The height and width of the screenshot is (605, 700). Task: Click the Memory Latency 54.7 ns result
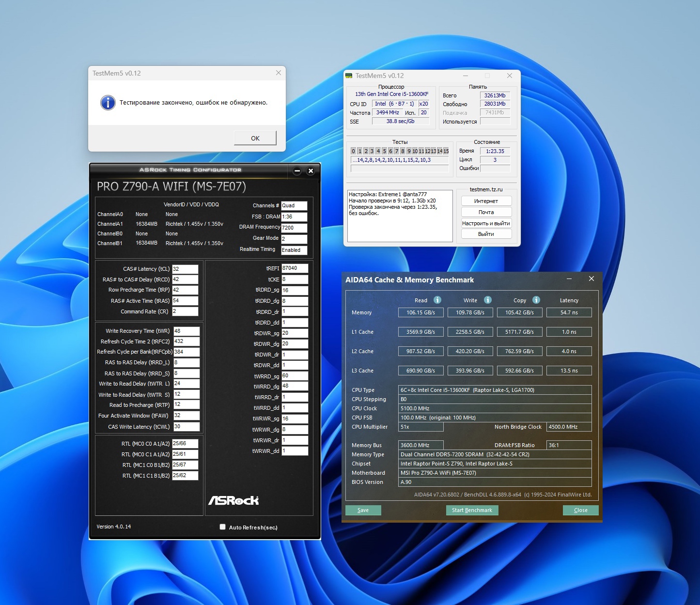(x=569, y=312)
